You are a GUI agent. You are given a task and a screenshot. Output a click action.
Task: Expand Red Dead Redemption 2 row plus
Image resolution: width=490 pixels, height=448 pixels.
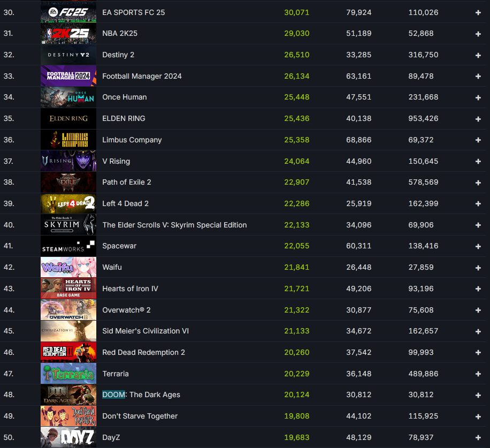pyautogui.click(x=478, y=353)
